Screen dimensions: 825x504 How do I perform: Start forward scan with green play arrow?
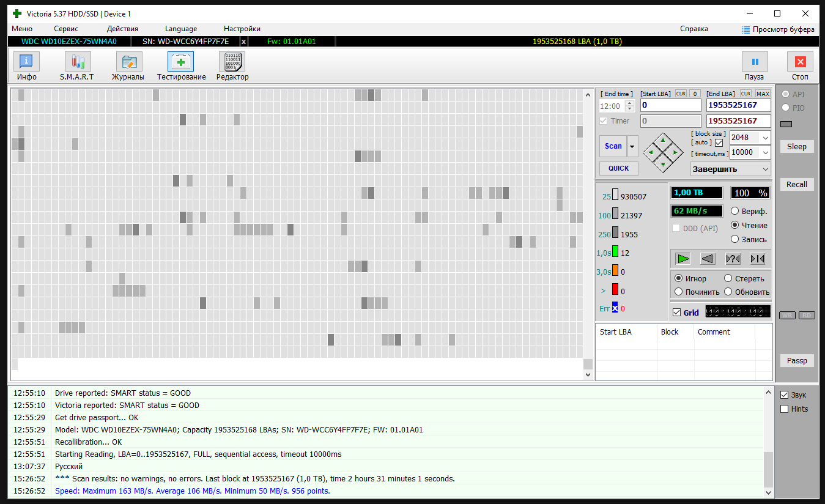point(683,259)
